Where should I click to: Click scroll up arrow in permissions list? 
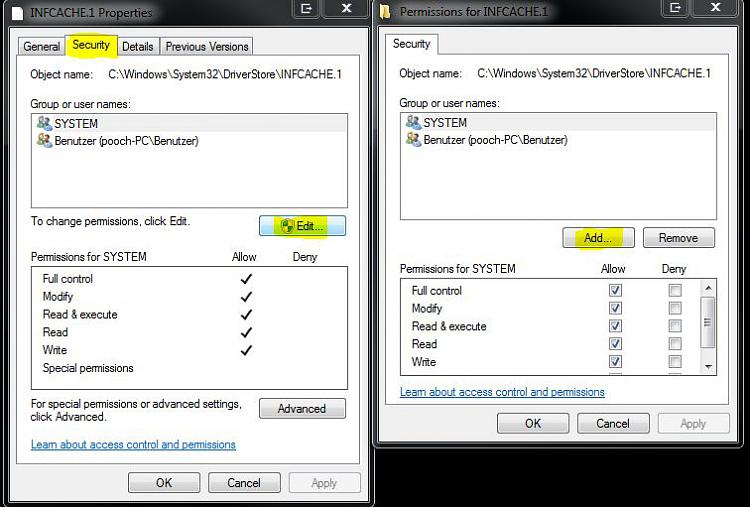click(x=708, y=288)
